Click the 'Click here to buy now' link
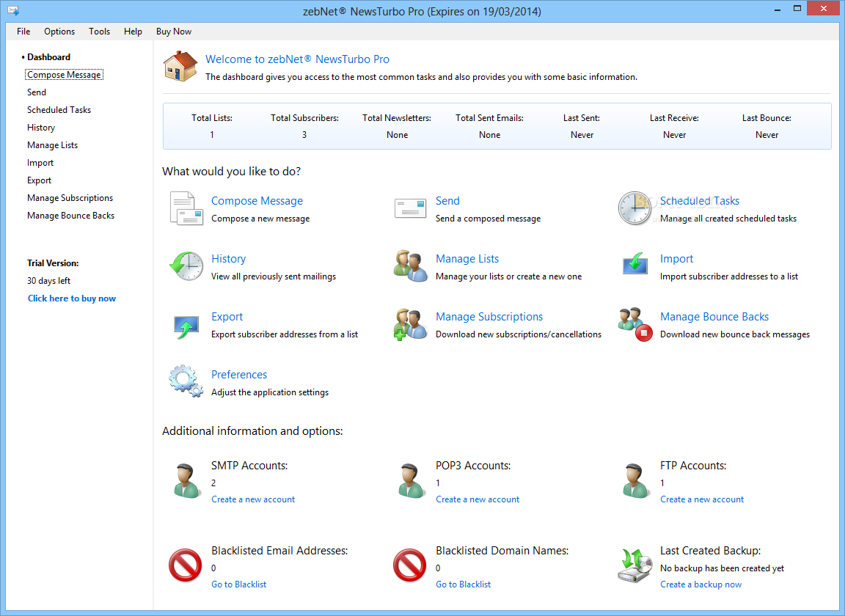The width and height of the screenshot is (845, 616). pyautogui.click(x=72, y=298)
